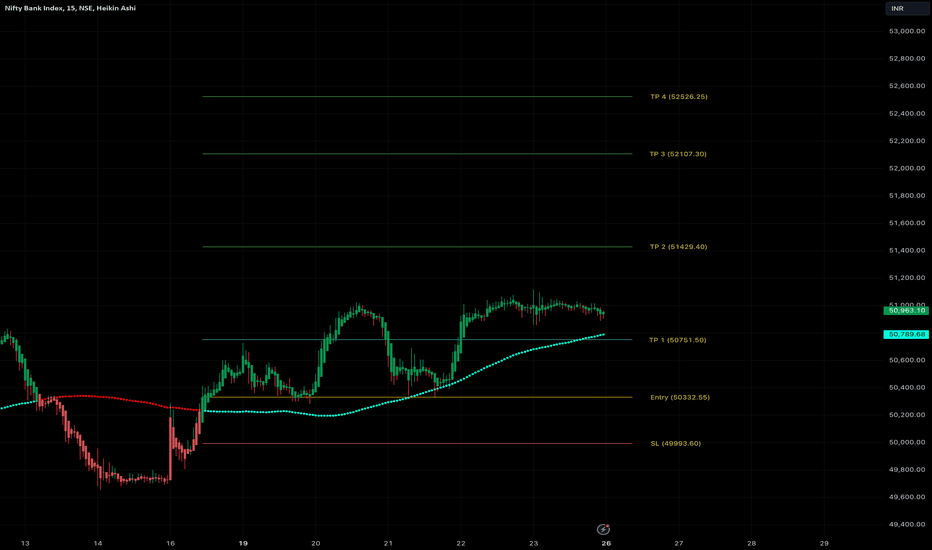This screenshot has width=932, height=550.
Task: Click the 53,000.00 price axis label
Action: [x=907, y=31]
